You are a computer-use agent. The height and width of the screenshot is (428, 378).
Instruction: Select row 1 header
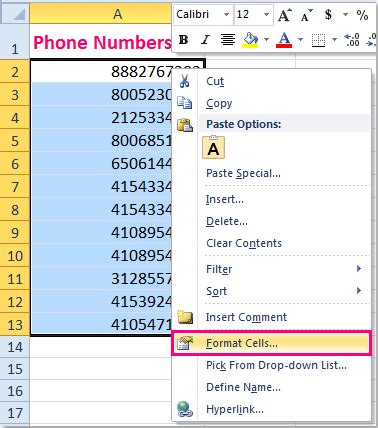(x=15, y=42)
